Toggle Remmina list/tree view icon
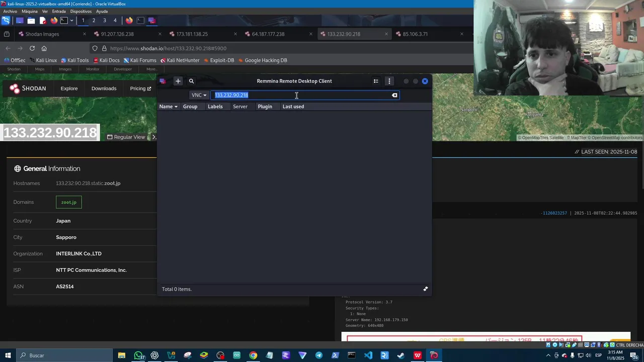The width and height of the screenshot is (644, 362). click(x=376, y=81)
